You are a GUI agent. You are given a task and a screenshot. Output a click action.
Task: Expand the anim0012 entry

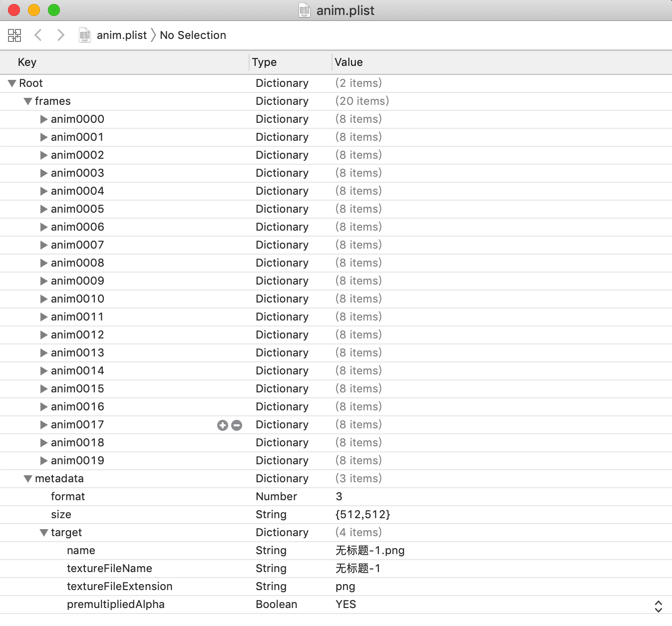(x=44, y=335)
